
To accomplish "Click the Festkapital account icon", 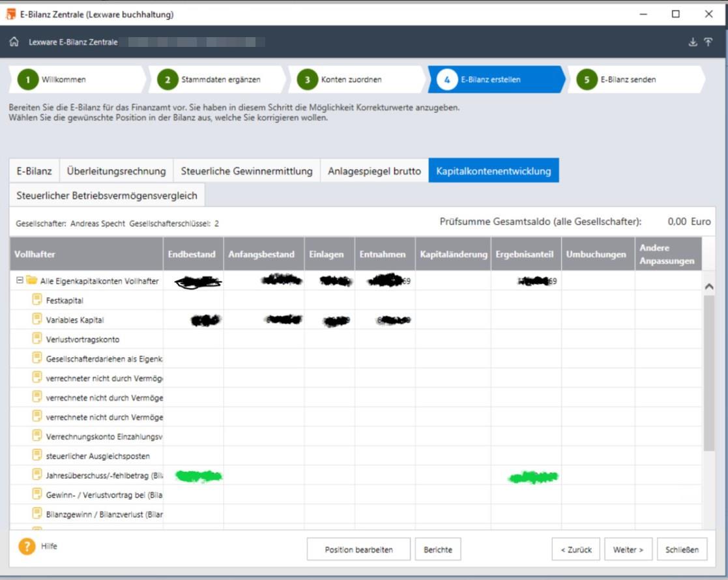I will coord(37,300).
